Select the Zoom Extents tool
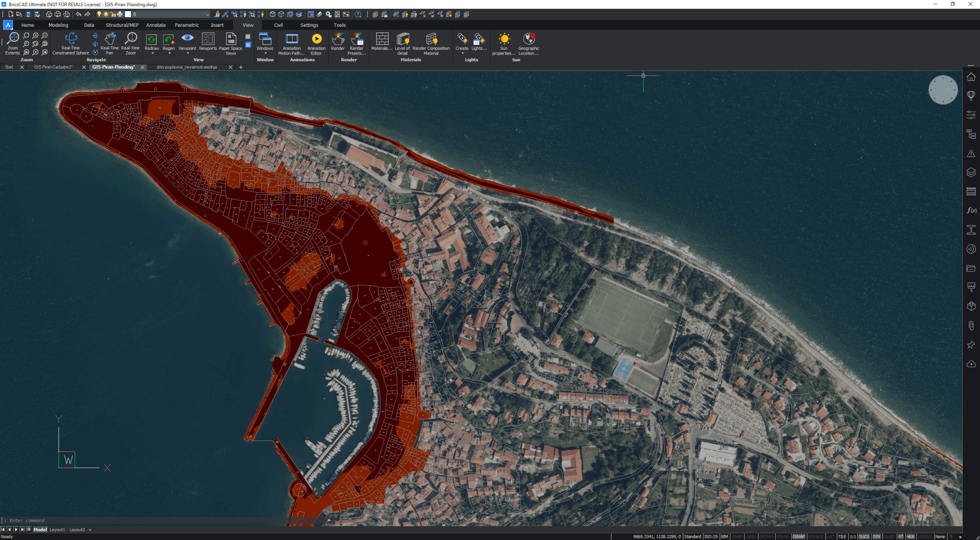 click(12, 43)
